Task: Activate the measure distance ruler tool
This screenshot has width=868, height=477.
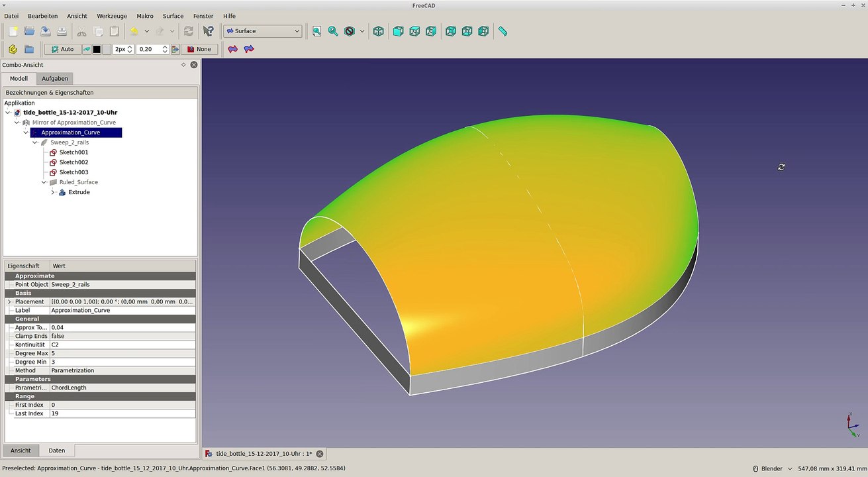Action: click(503, 31)
